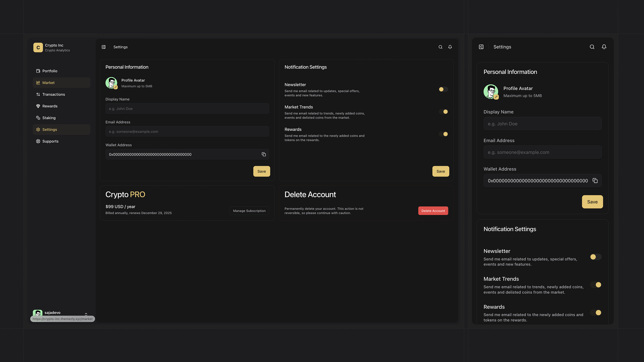Click the Manage Subscription button
Screen dimensions: 644x362
(249, 211)
